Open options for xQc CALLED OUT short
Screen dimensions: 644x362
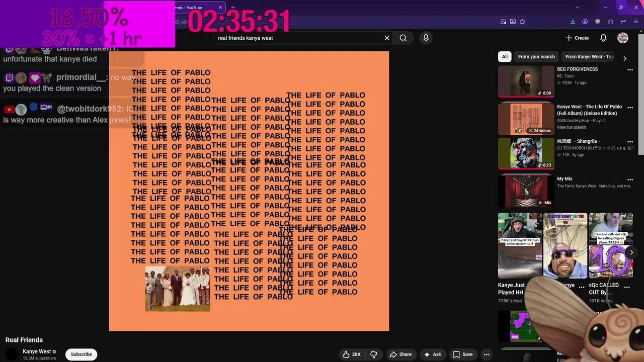[x=627, y=287]
